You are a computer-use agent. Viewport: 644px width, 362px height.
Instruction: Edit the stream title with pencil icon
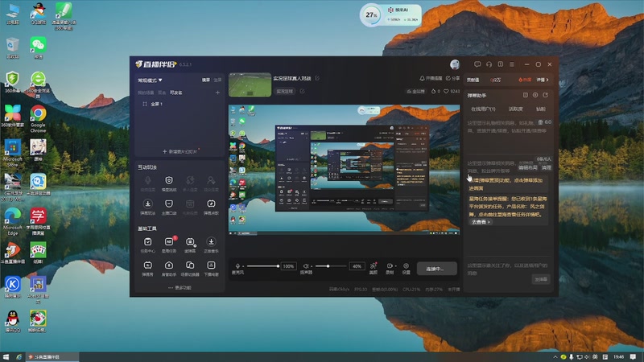tap(317, 78)
